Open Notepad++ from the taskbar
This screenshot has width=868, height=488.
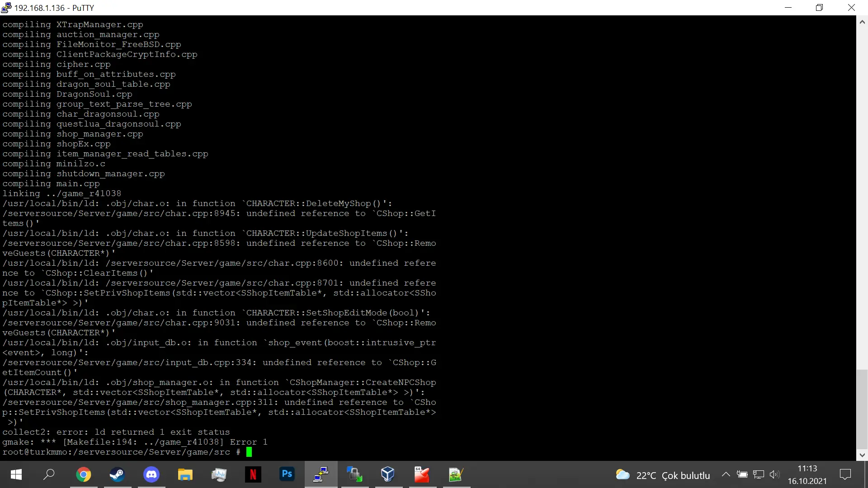pyautogui.click(x=456, y=474)
